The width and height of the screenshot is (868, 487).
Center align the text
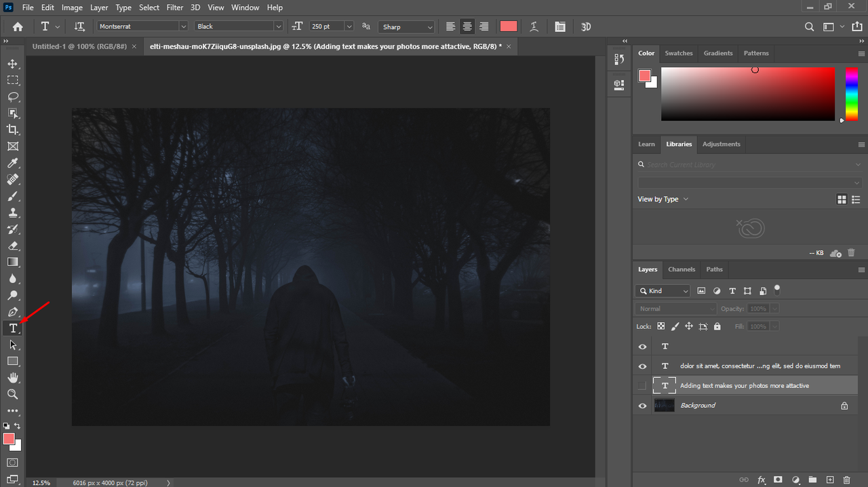click(x=467, y=26)
